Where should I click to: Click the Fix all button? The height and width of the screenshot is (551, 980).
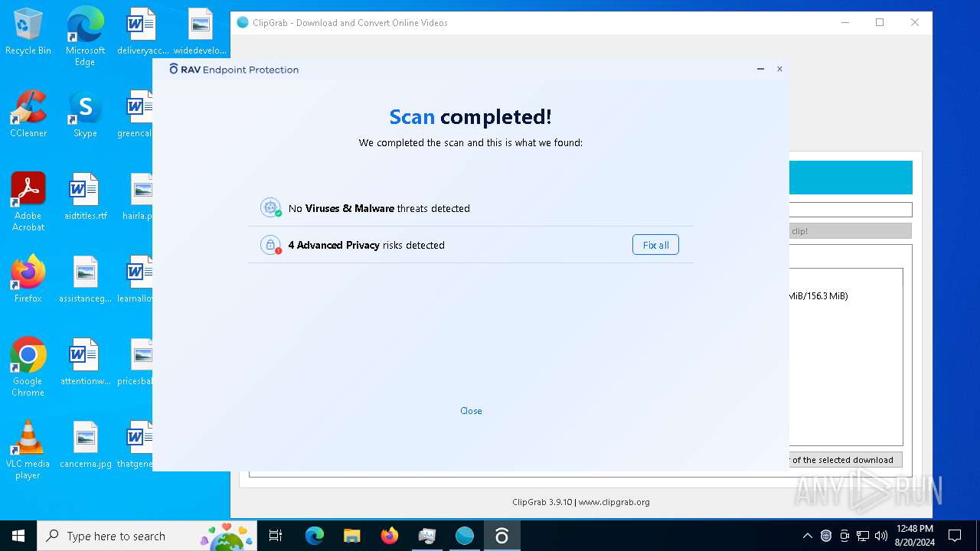pyautogui.click(x=655, y=245)
